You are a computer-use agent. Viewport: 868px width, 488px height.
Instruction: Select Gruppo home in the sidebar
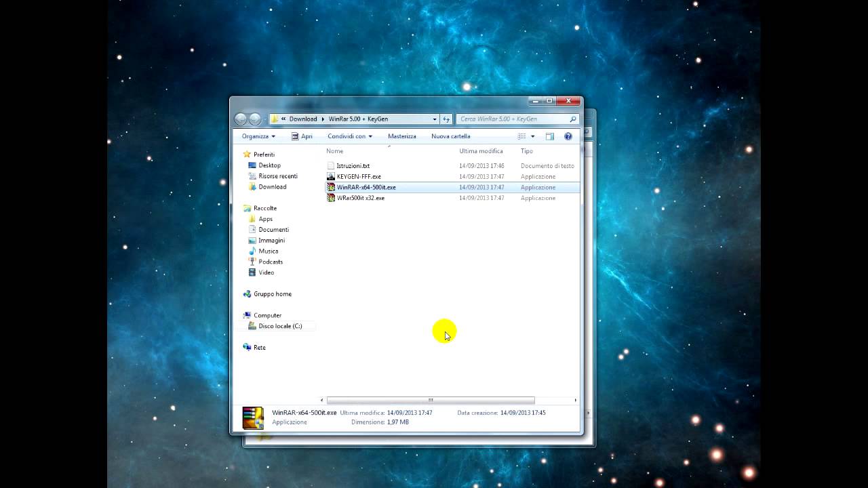(x=273, y=294)
